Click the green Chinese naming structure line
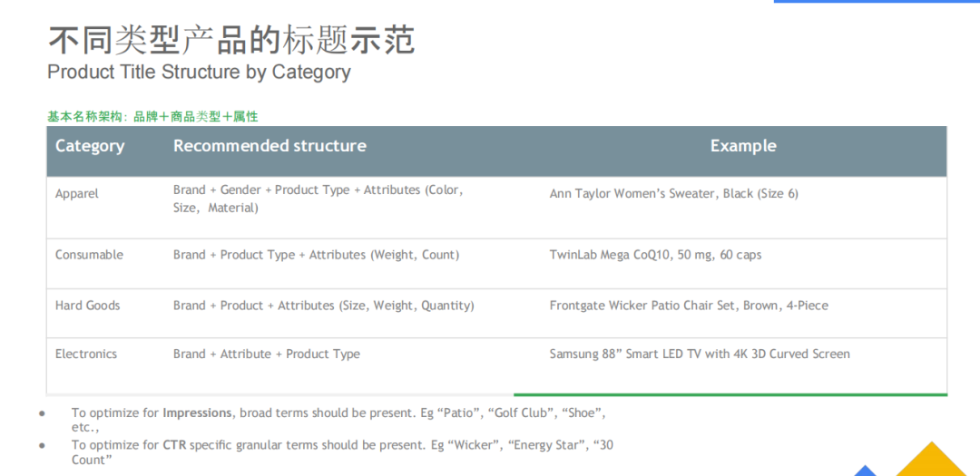The width and height of the screenshot is (980, 476). coord(152,116)
